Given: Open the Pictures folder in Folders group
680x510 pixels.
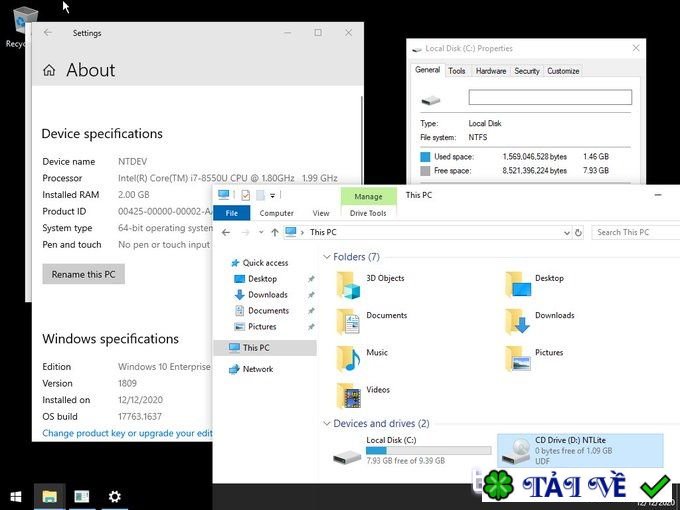Looking at the screenshot, I should click(534, 359).
